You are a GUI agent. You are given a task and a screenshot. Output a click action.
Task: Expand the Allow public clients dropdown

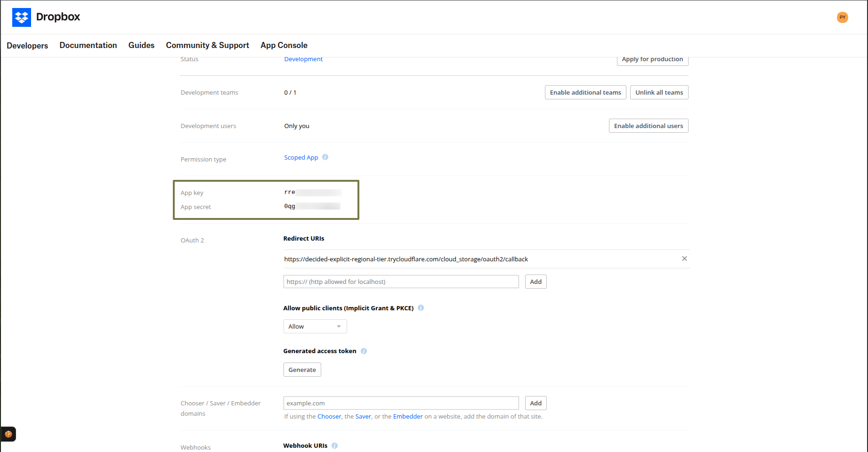tap(315, 326)
